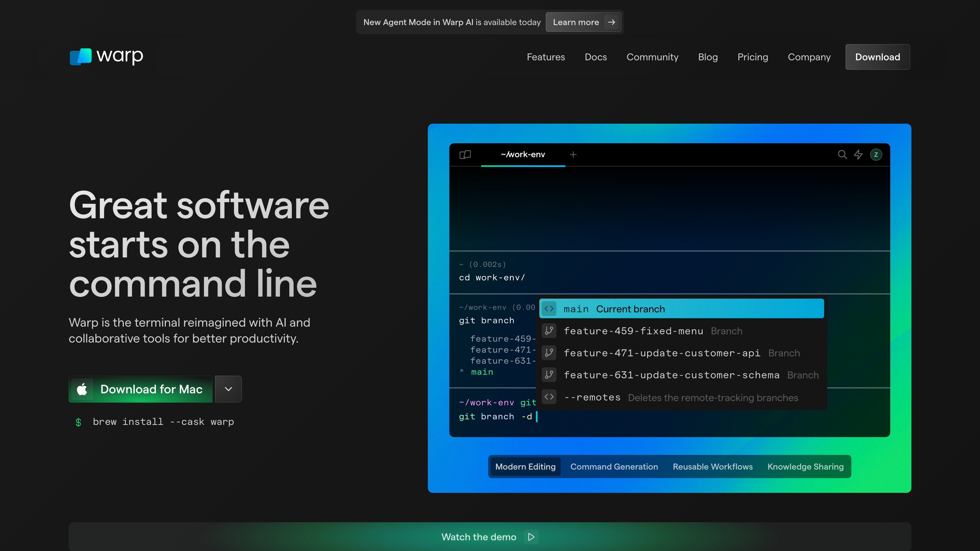Click the Download button in the header
980x551 pixels.
pyautogui.click(x=878, y=57)
